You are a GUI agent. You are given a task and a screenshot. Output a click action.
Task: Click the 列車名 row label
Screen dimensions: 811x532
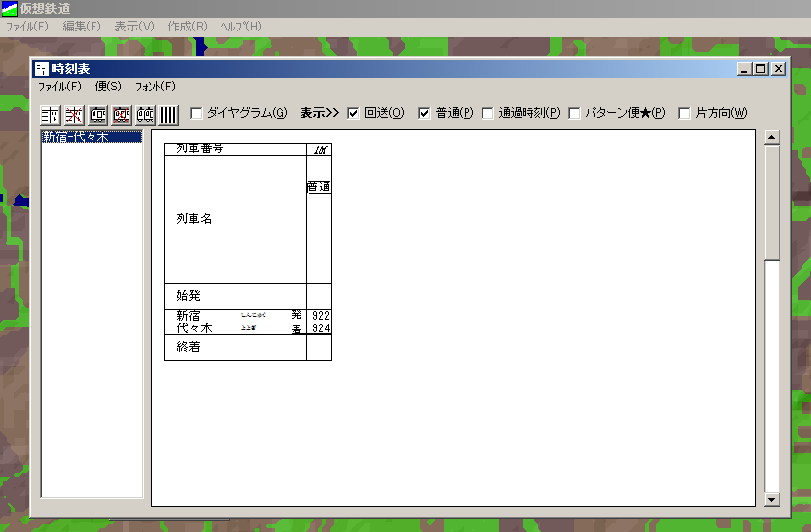[194, 219]
